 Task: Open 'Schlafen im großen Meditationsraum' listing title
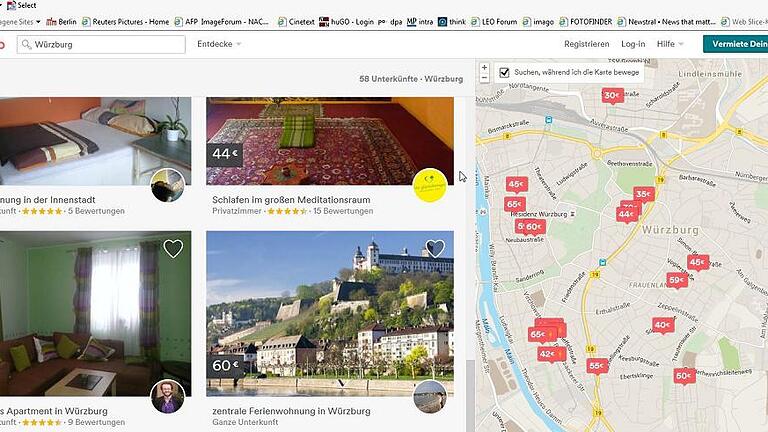pyautogui.click(x=291, y=200)
